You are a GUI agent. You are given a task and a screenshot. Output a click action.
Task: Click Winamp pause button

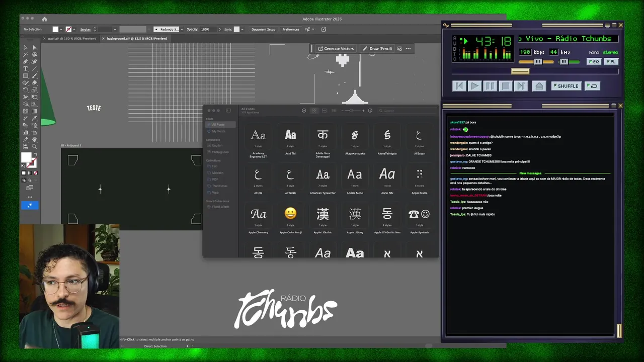tap(490, 86)
